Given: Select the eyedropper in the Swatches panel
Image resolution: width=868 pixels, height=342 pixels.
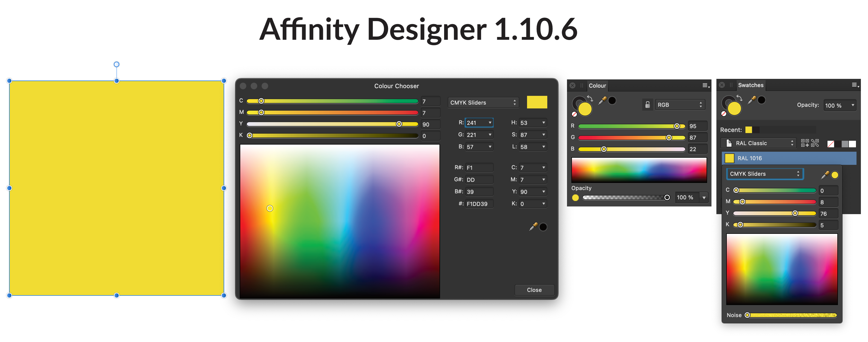Looking at the screenshot, I should tap(752, 100).
